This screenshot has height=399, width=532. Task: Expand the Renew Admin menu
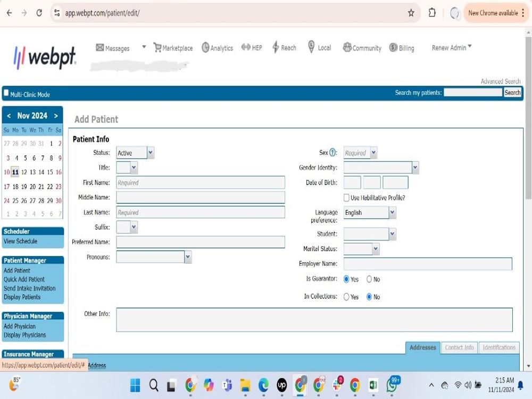tap(452, 47)
